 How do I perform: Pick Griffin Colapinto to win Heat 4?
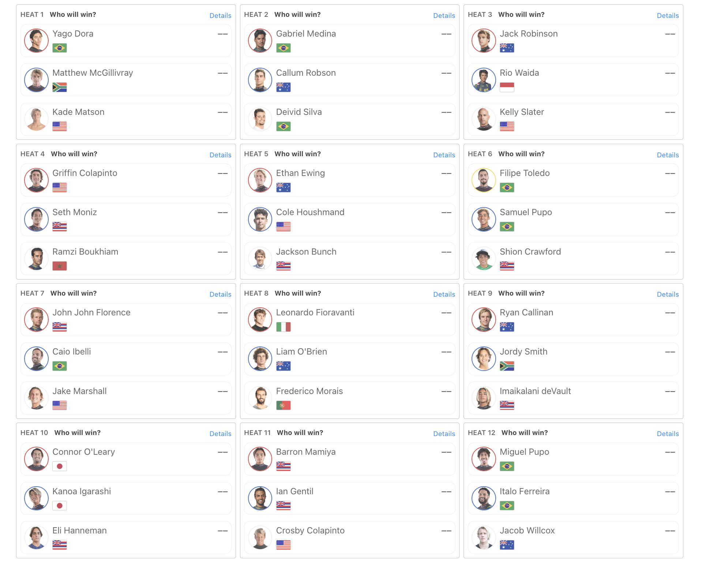coord(126,180)
